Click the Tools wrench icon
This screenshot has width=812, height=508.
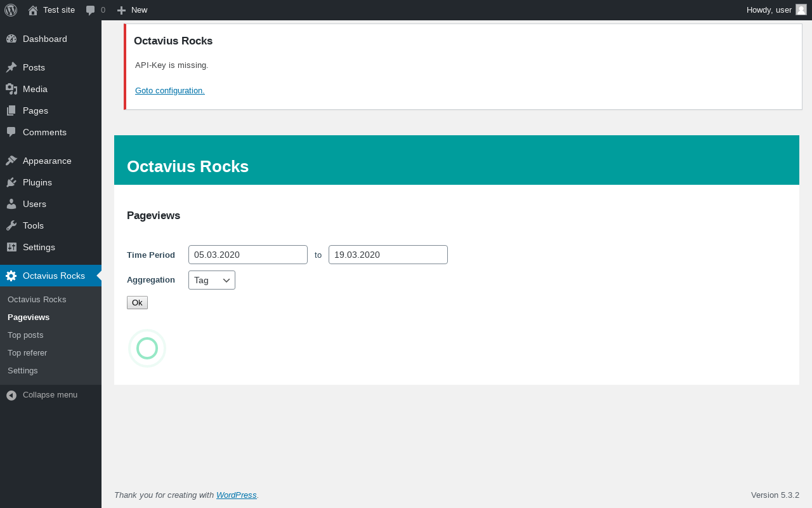coord(11,225)
